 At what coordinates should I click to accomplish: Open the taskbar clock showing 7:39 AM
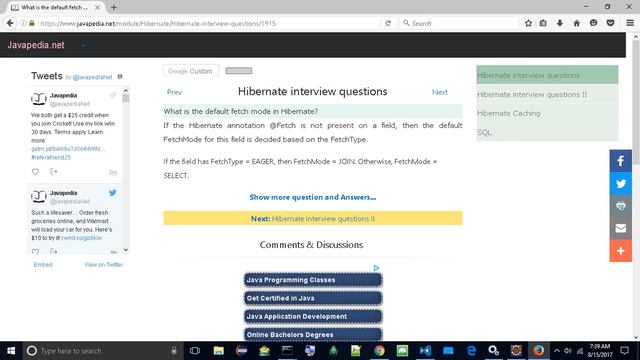coord(600,351)
